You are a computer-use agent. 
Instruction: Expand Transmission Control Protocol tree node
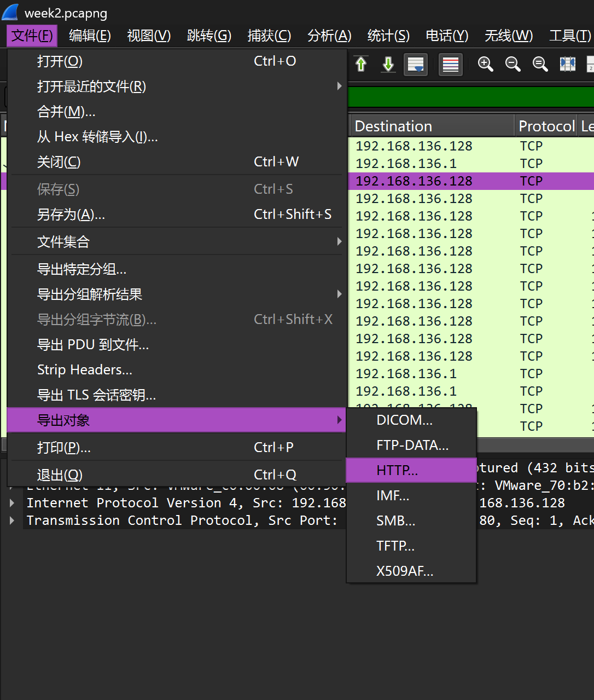(13, 520)
